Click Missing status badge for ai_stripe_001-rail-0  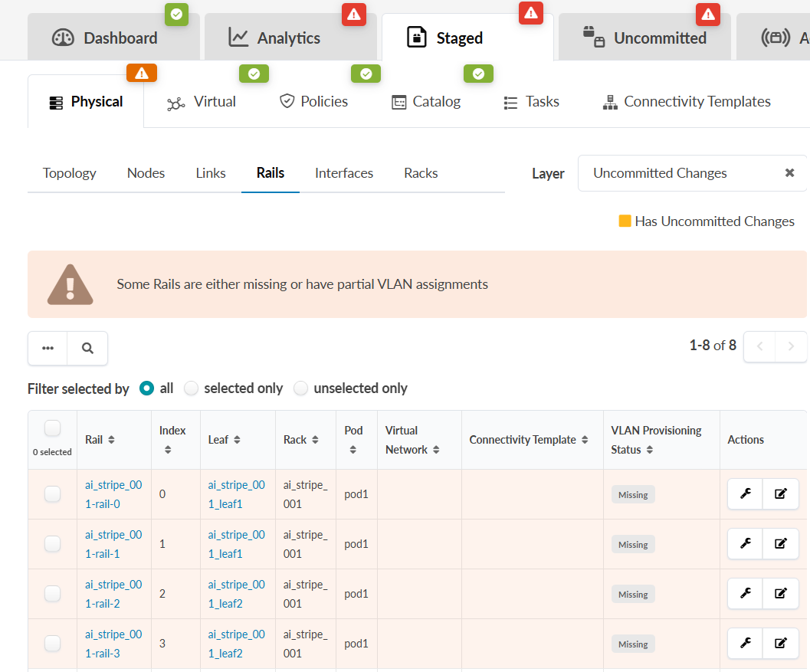click(633, 494)
